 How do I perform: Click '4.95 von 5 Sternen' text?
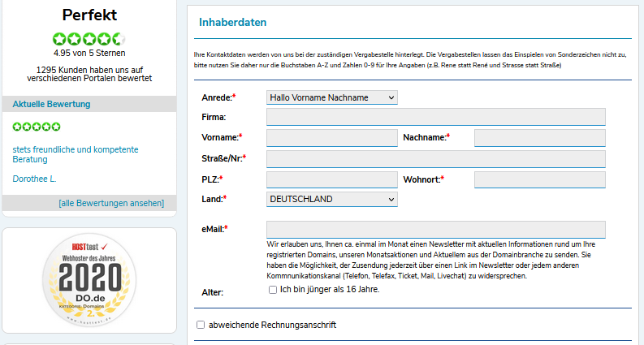tap(89, 53)
